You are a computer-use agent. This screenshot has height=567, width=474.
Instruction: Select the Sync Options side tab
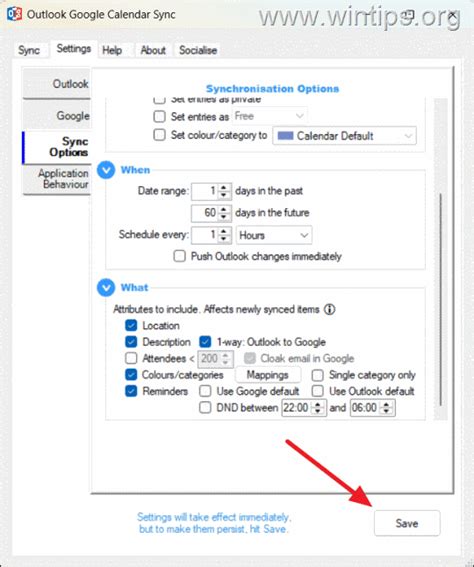57,147
